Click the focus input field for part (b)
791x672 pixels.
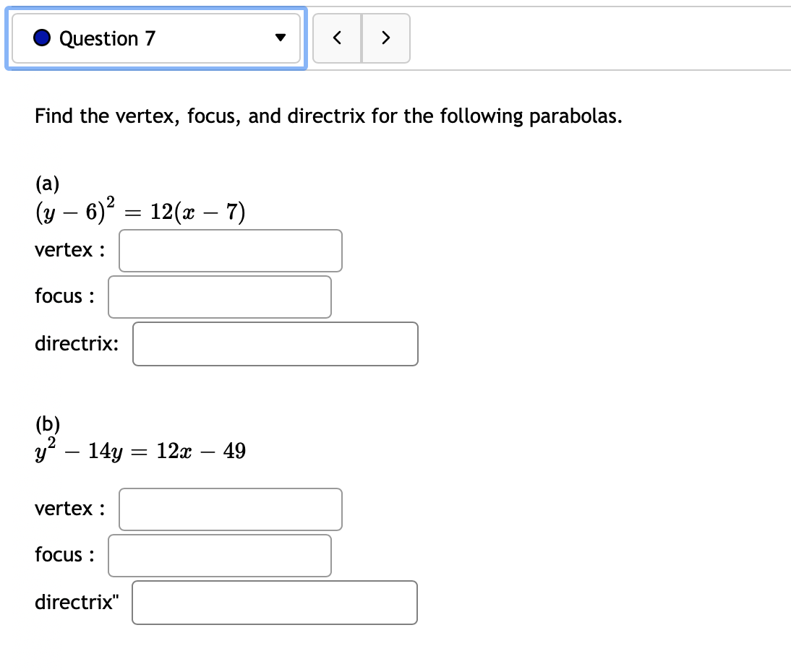(219, 555)
